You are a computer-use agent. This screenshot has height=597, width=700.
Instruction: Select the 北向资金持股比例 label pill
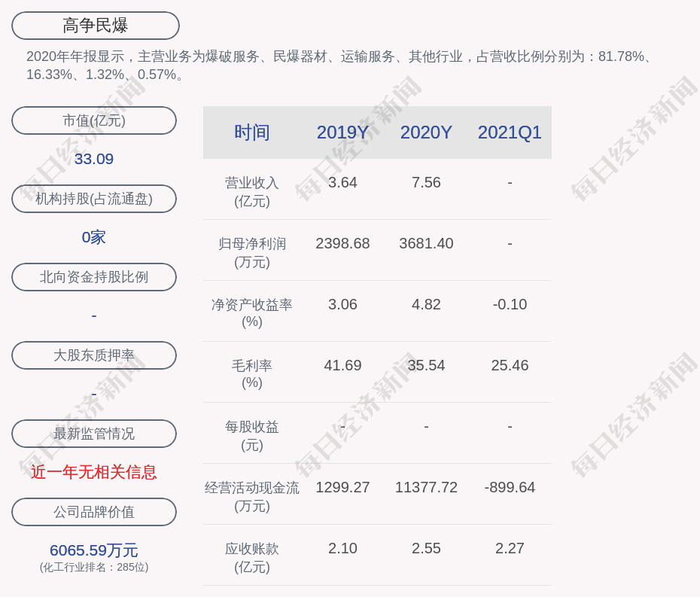(x=94, y=277)
